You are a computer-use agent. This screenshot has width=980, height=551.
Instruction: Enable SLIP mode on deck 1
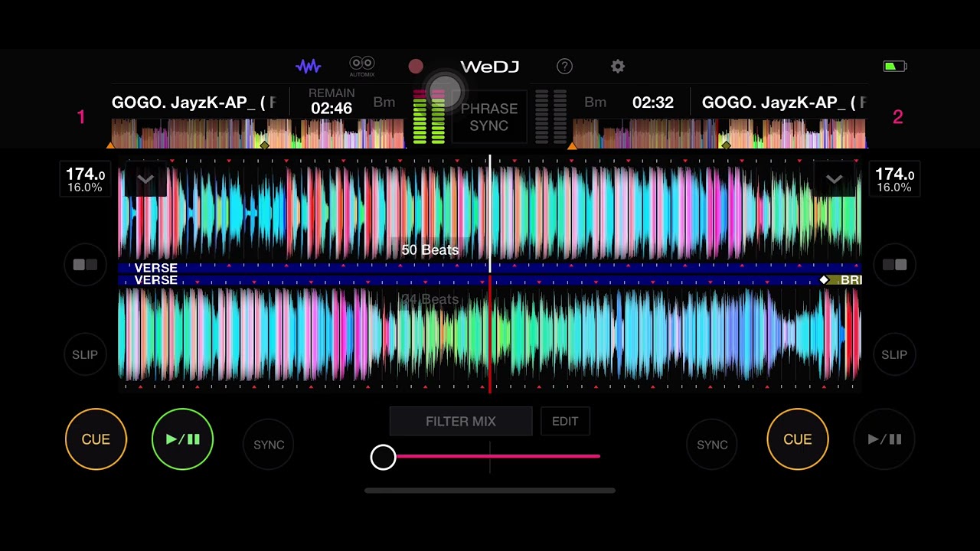[x=85, y=355]
